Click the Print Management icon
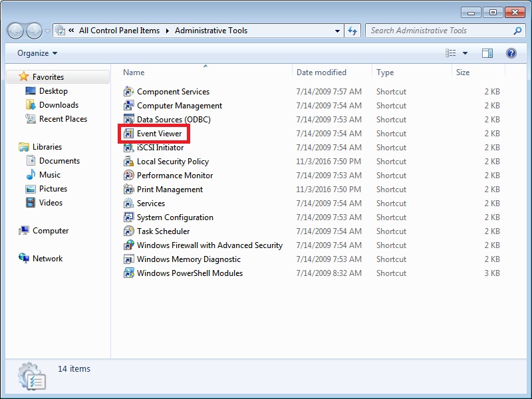The image size is (532, 399). [128, 190]
